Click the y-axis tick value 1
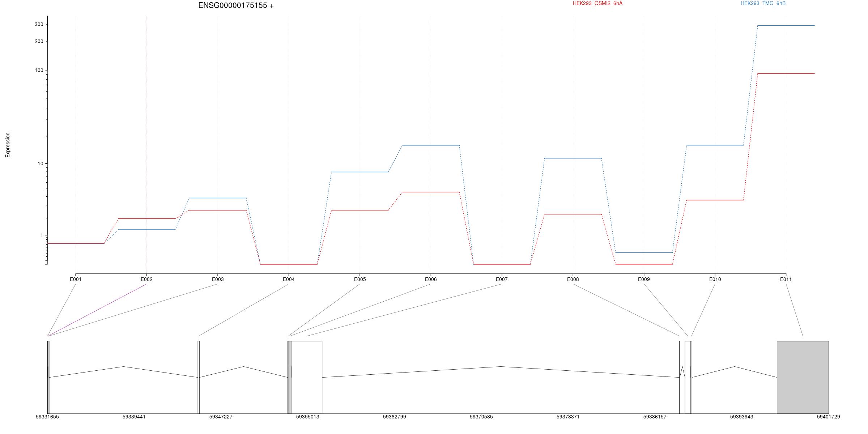 [42, 235]
